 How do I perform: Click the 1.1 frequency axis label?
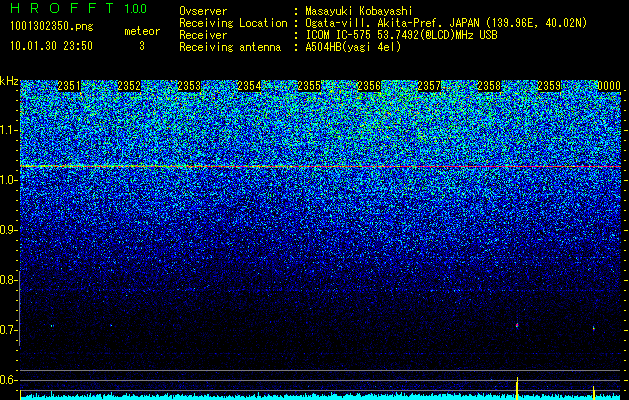8,130
